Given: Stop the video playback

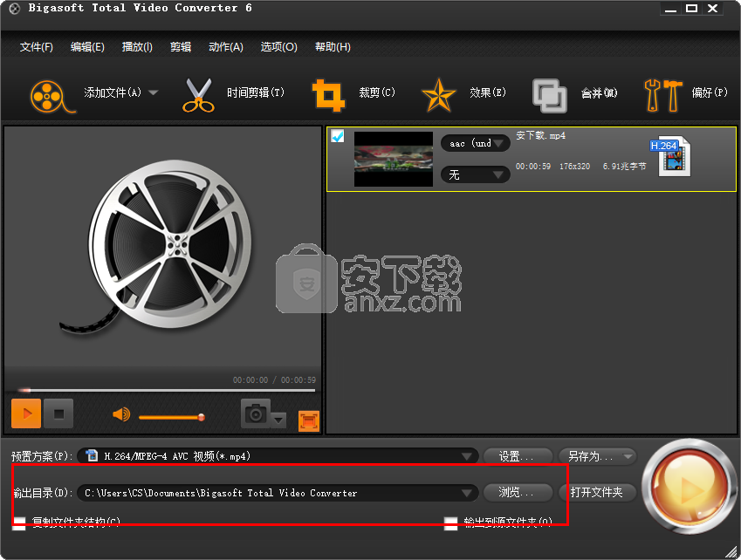Looking at the screenshot, I should tap(58, 413).
